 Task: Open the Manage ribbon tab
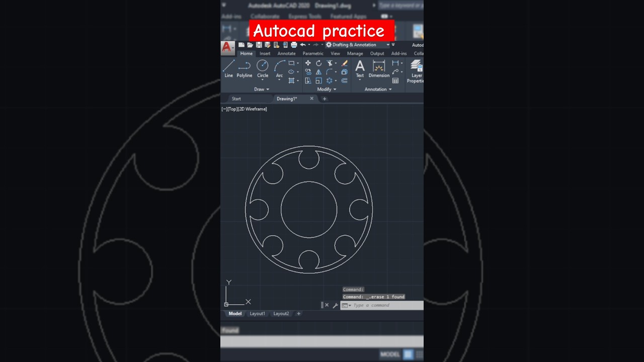[x=355, y=53]
